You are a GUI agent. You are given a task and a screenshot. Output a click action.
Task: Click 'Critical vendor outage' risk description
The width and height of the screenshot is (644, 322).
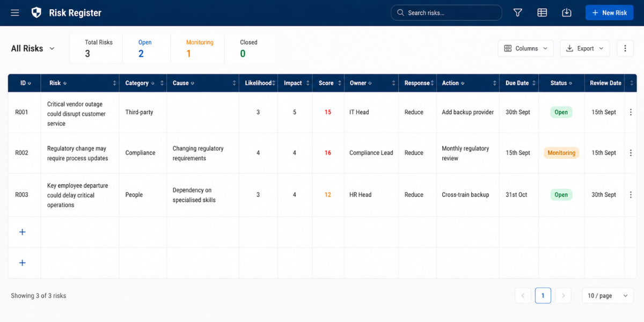77,114
